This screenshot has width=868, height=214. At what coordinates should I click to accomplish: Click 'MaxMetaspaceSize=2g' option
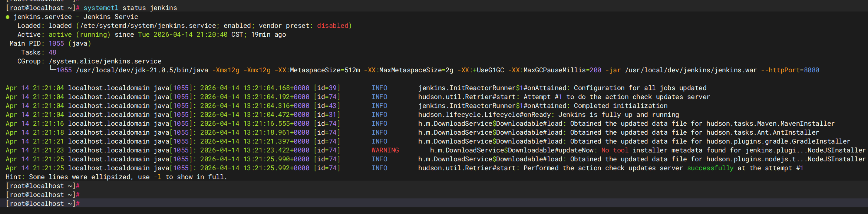pyautogui.click(x=416, y=70)
